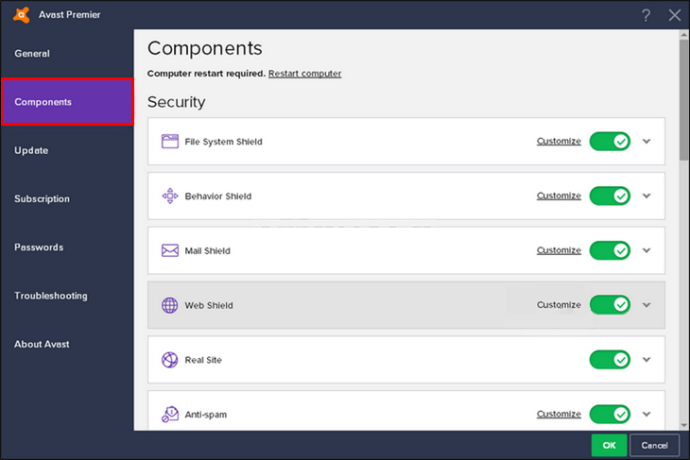Image resolution: width=690 pixels, height=460 pixels.
Task: Confirm settings with the OK button
Action: 609,445
